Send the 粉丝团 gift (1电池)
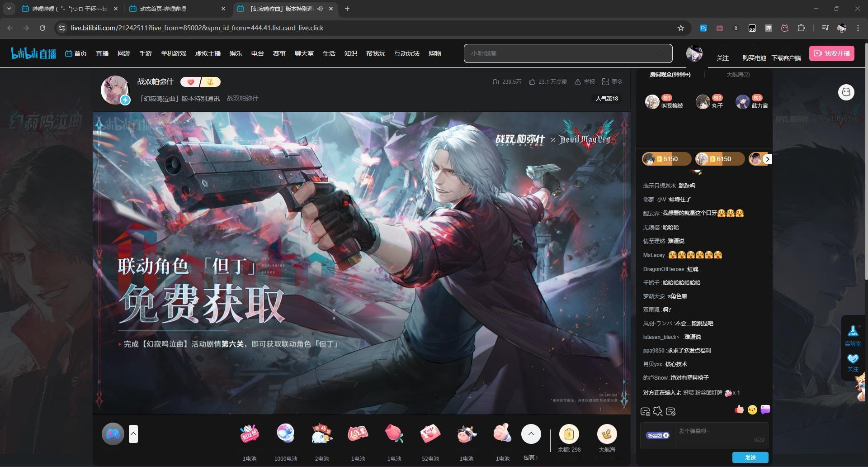Viewport: 868px width, 467px height. pos(250,434)
